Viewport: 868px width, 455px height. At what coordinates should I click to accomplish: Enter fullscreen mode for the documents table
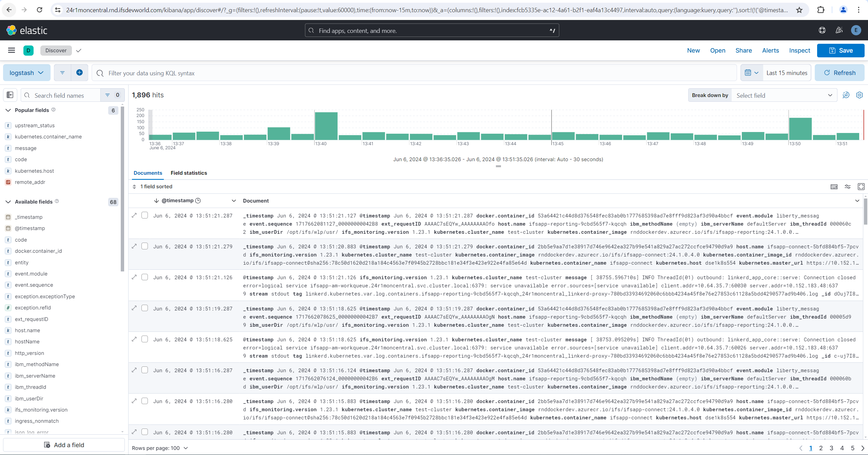(861, 187)
